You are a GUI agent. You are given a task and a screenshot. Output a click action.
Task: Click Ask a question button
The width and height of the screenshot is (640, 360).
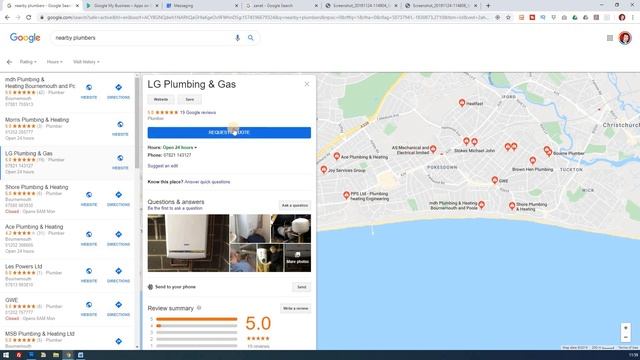pyautogui.click(x=295, y=205)
